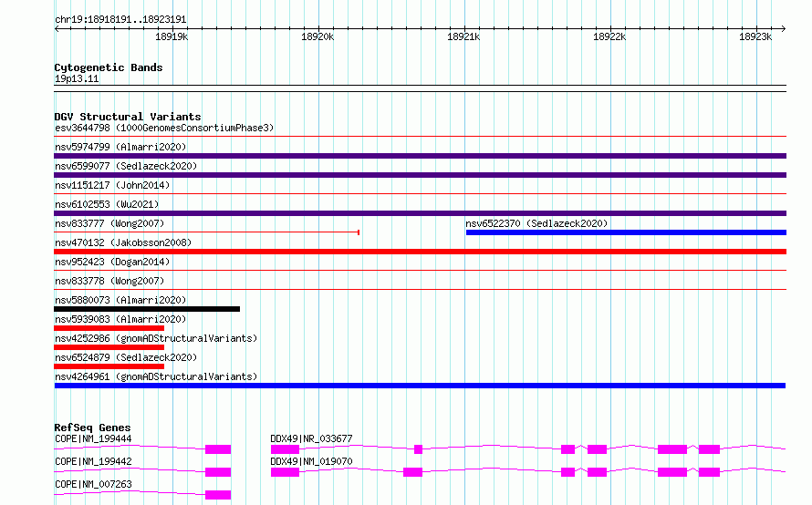Click the nsv952423 (Dogan2014) label
The image size is (812, 505).
(112, 262)
